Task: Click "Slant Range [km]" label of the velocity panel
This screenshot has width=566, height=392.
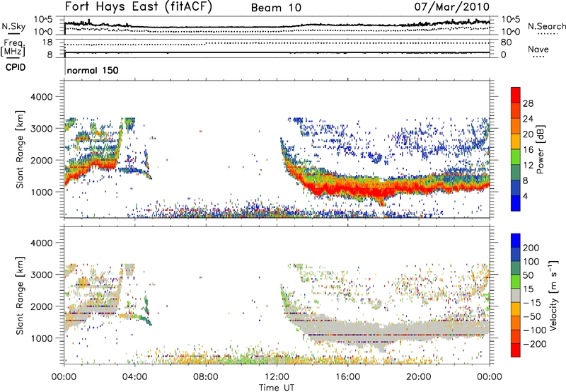Action: click(x=19, y=296)
